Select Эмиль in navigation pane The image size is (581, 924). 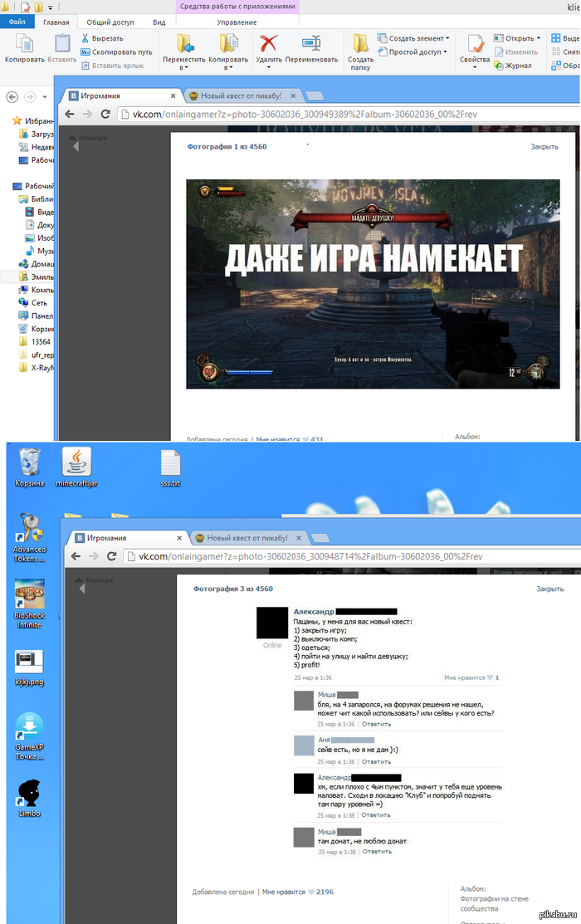click(x=36, y=277)
